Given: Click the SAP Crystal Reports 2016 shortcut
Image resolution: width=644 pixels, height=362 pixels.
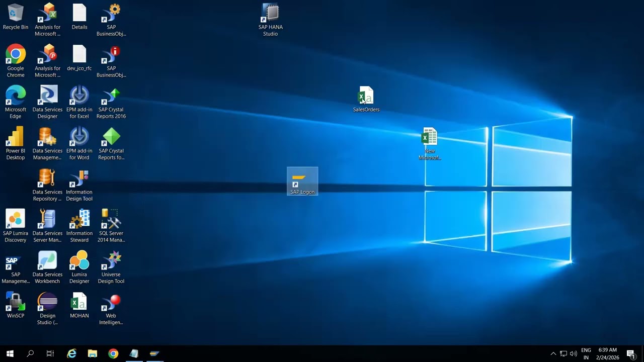Looking at the screenshot, I should pos(111,103).
